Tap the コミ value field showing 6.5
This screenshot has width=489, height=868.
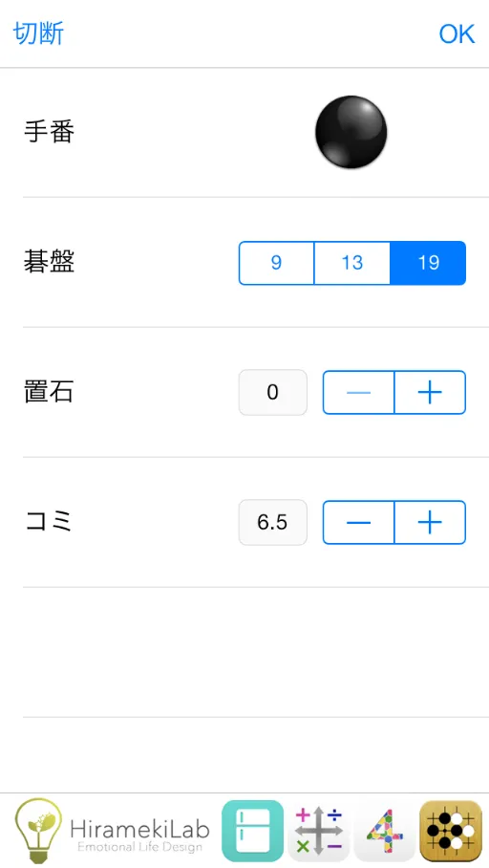273,523
